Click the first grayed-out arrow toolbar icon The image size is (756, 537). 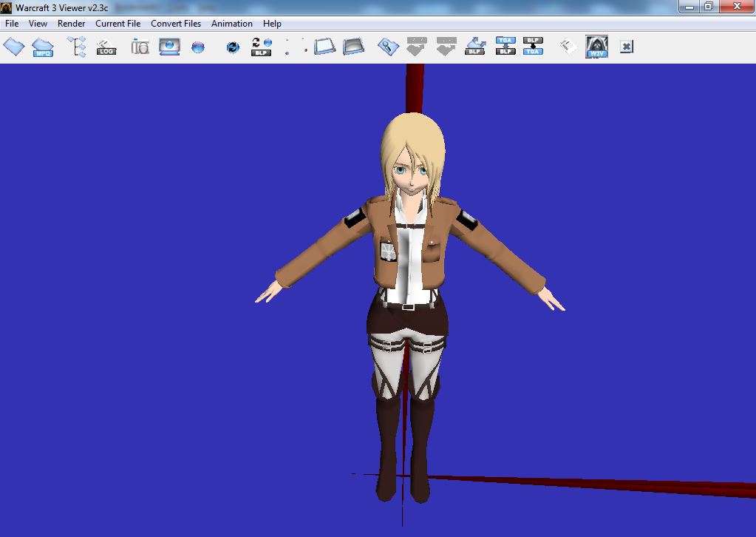click(417, 47)
